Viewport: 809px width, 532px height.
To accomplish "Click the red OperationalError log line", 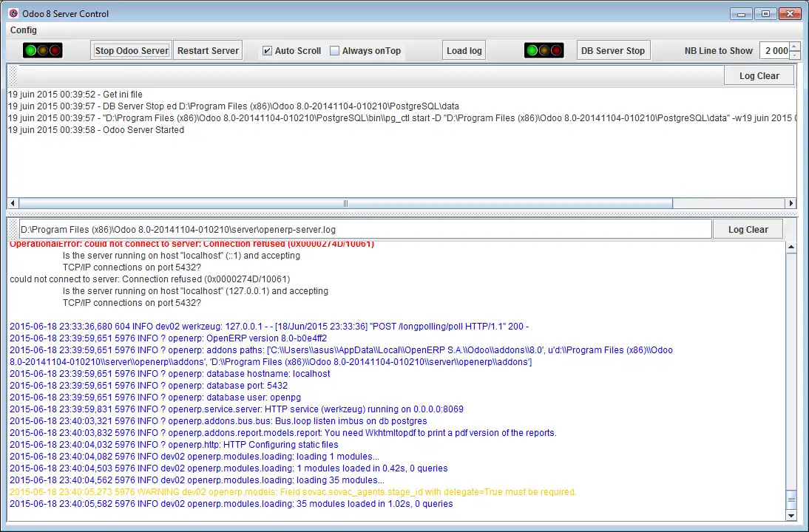I will tap(192, 245).
